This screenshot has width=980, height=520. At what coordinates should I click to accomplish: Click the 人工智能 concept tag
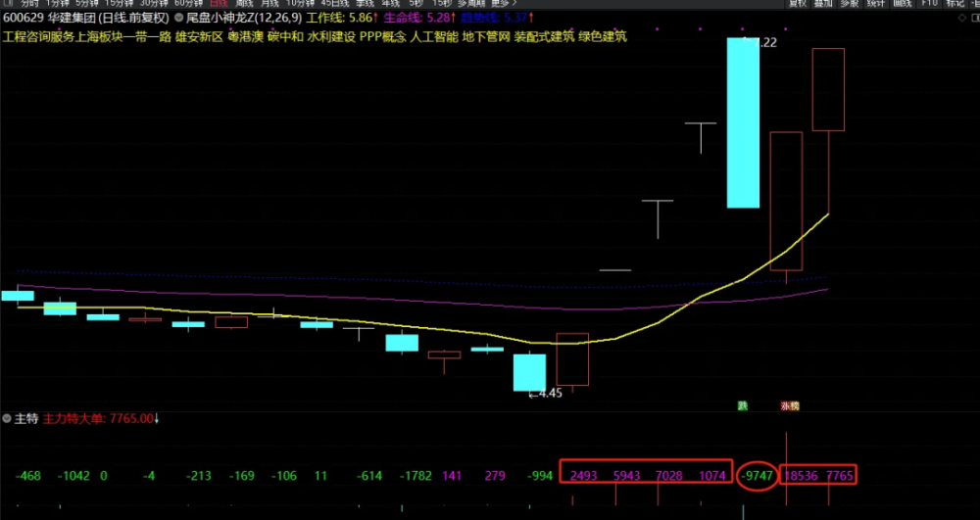434,37
